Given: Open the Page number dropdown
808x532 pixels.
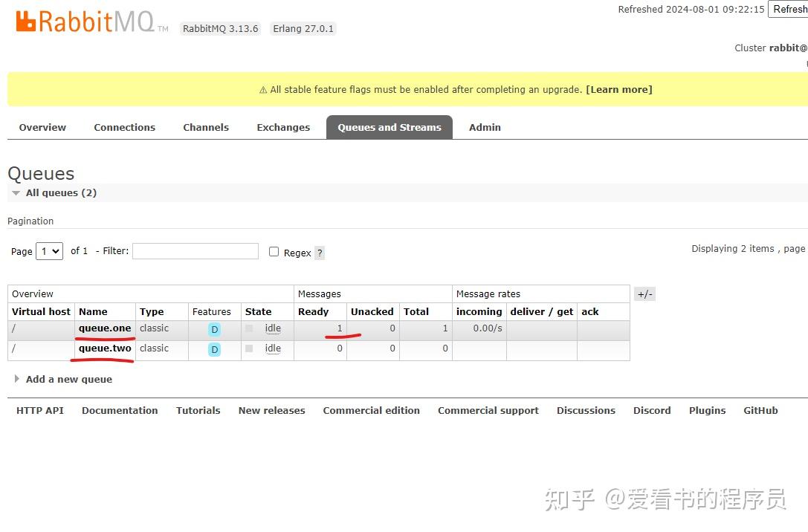Looking at the screenshot, I should click(x=49, y=251).
